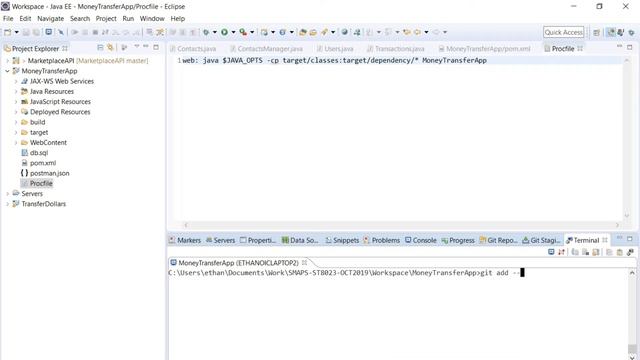Click the terminal command line with git add
640x360 pixels.
pyautogui.click(x=346, y=273)
